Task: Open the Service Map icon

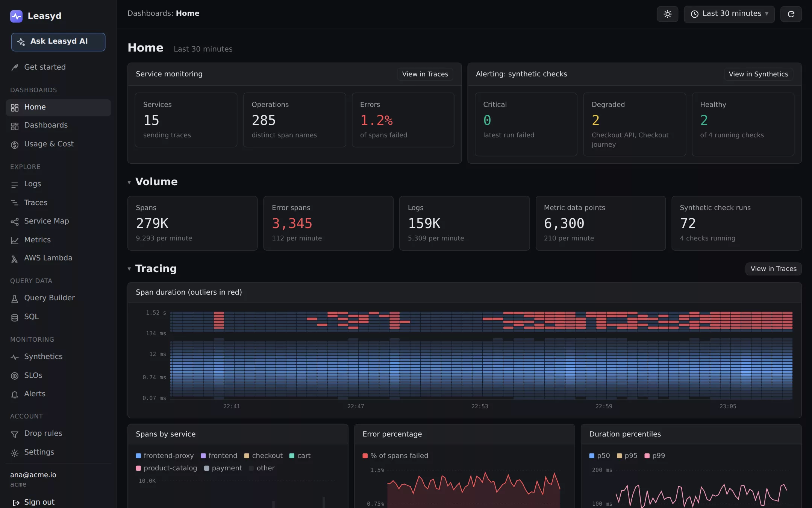Action: click(x=15, y=222)
